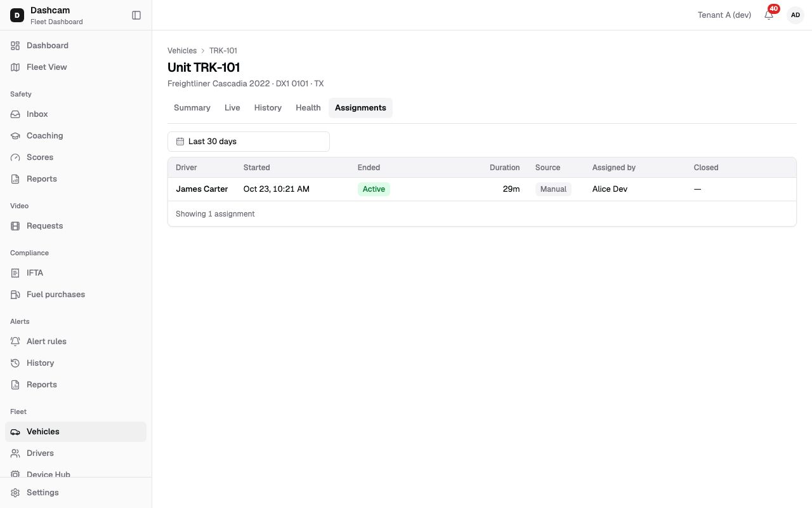Click the Dashcam logo icon

pyautogui.click(x=17, y=15)
